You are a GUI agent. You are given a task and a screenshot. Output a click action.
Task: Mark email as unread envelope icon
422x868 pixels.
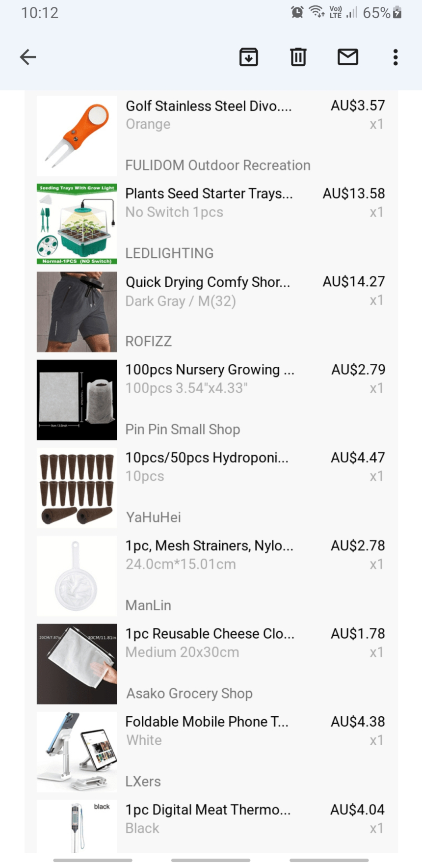[x=348, y=57]
